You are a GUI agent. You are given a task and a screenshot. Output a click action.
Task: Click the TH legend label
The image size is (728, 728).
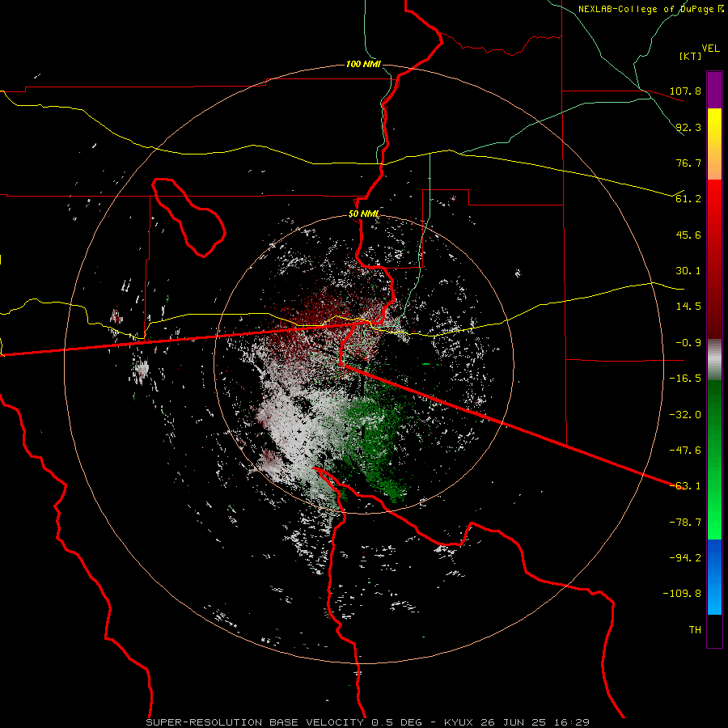tap(695, 630)
